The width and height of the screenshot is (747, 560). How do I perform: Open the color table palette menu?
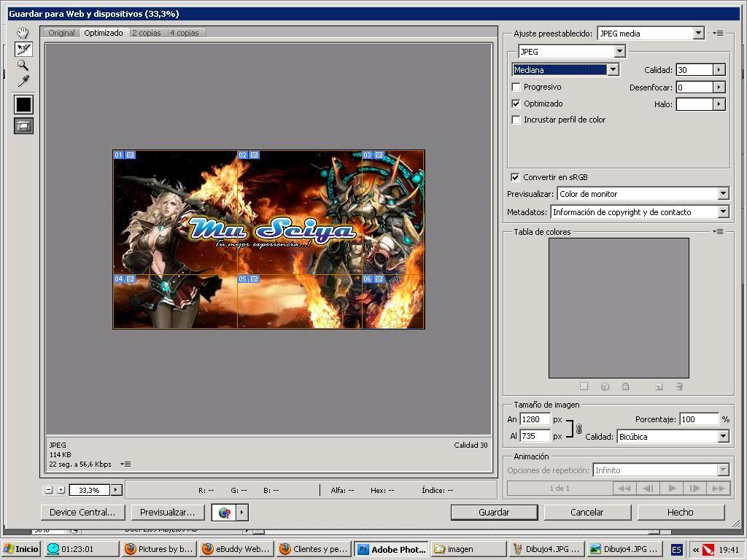click(718, 231)
